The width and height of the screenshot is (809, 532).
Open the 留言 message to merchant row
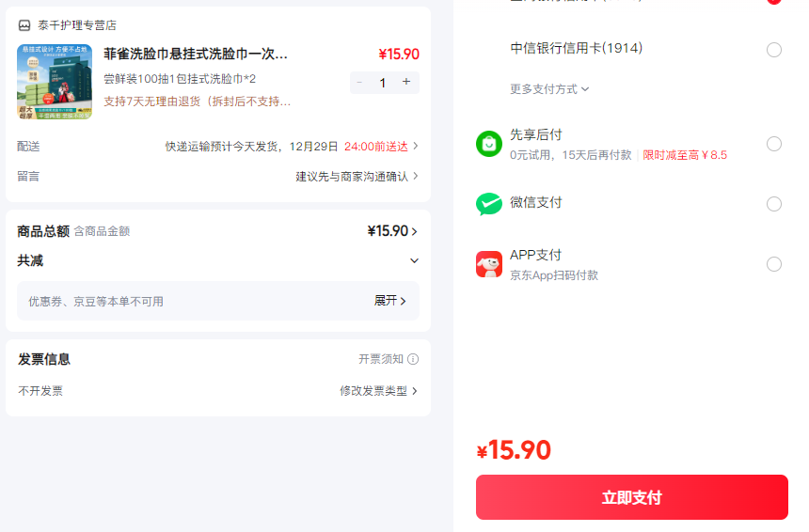[357, 176]
